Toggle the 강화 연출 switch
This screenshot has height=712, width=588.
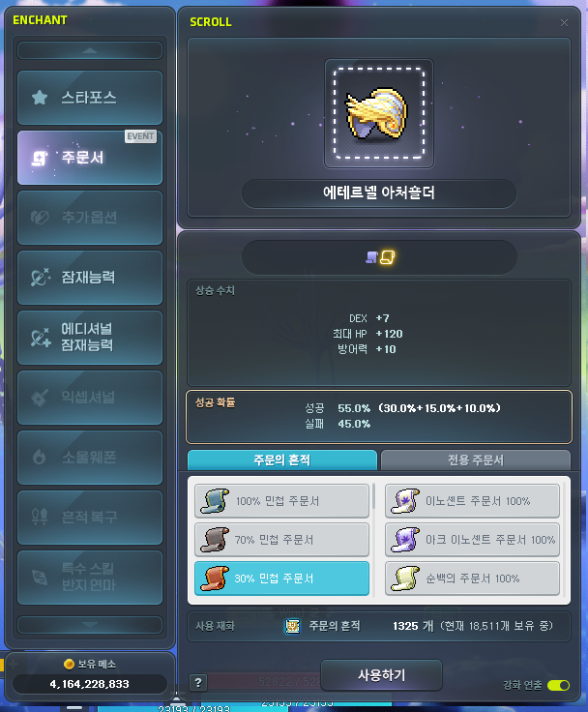[x=558, y=685]
